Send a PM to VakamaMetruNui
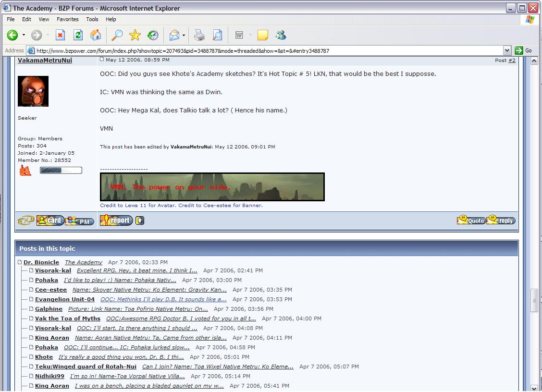Viewport: 542px width, 392px height. pos(79,220)
